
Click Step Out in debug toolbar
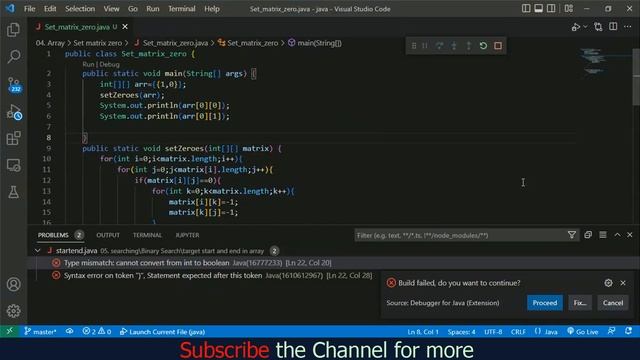(469, 46)
